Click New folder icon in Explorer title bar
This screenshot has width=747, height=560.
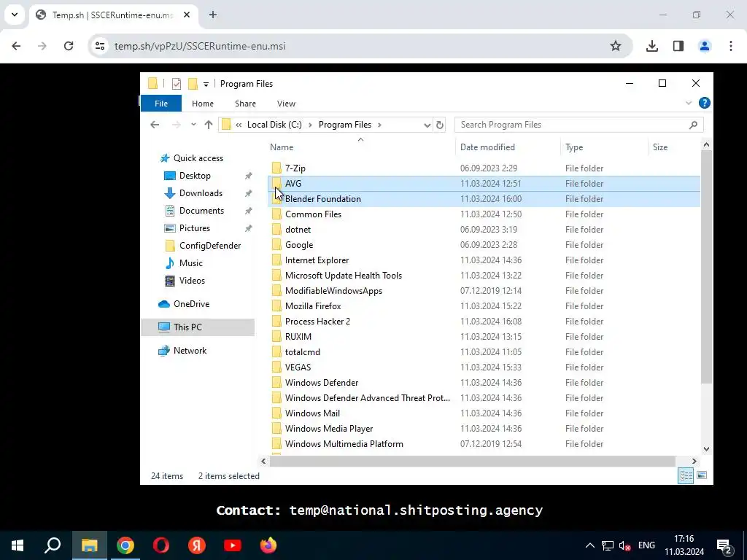click(x=193, y=84)
